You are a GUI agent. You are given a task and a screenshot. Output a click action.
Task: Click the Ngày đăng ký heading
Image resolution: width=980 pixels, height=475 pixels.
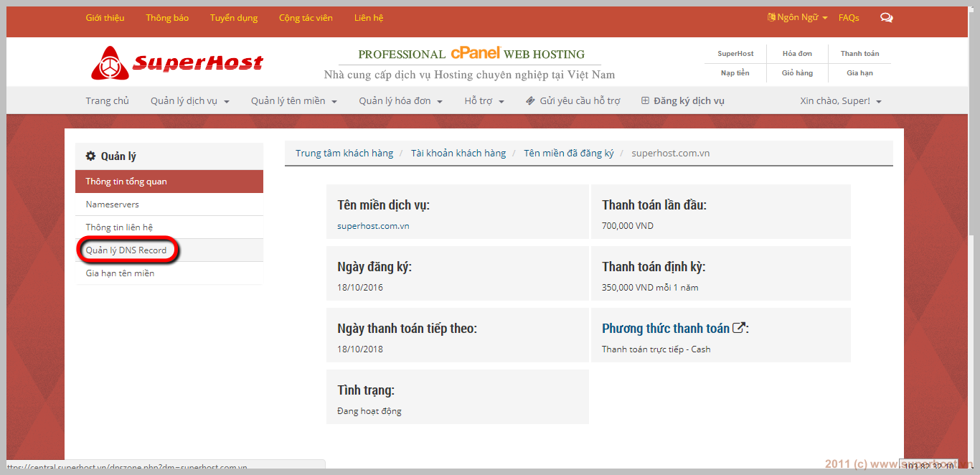(374, 267)
